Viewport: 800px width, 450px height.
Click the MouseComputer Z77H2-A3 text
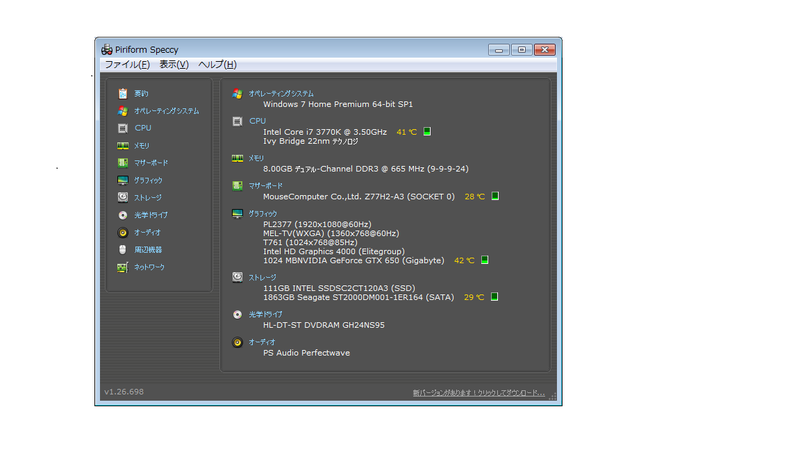point(359,196)
